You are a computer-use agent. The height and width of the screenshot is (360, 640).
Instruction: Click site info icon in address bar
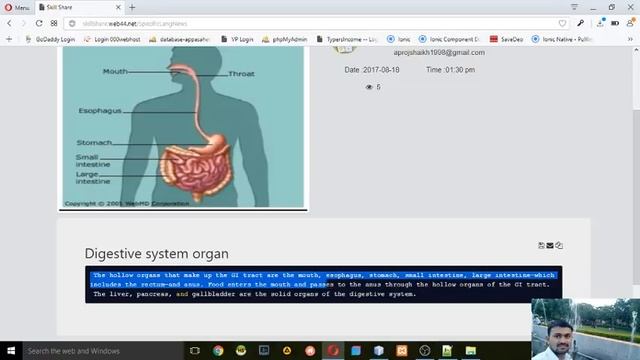click(x=72, y=24)
